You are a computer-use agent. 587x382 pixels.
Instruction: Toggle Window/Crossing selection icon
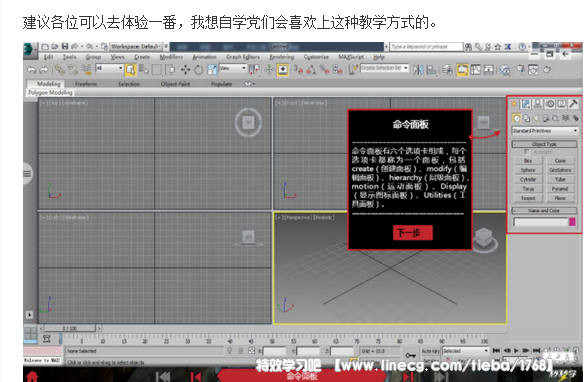[170, 70]
